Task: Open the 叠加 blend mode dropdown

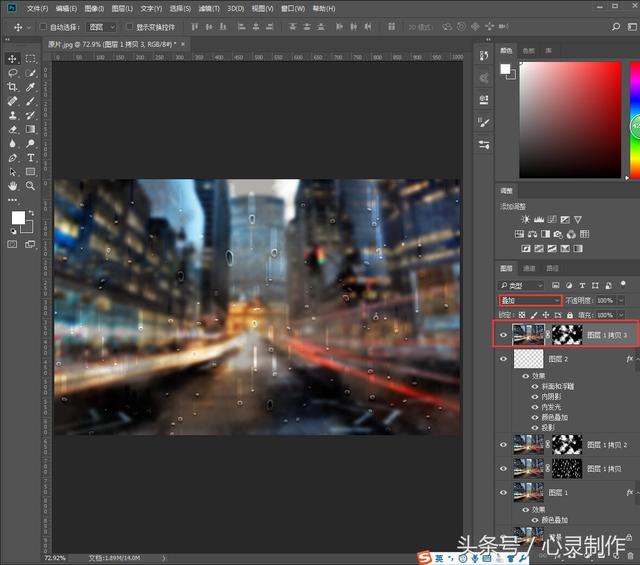Action: pos(531,300)
